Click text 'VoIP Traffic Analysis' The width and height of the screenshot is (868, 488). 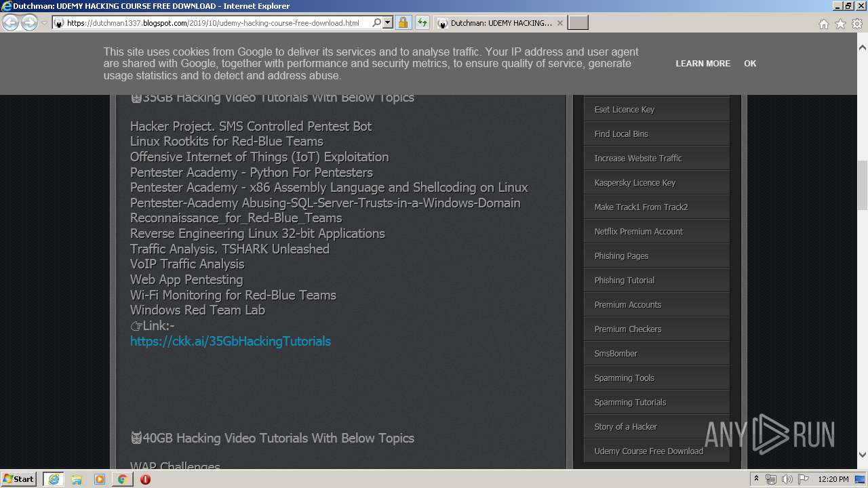pyautogui.click(x=187, y=264)
